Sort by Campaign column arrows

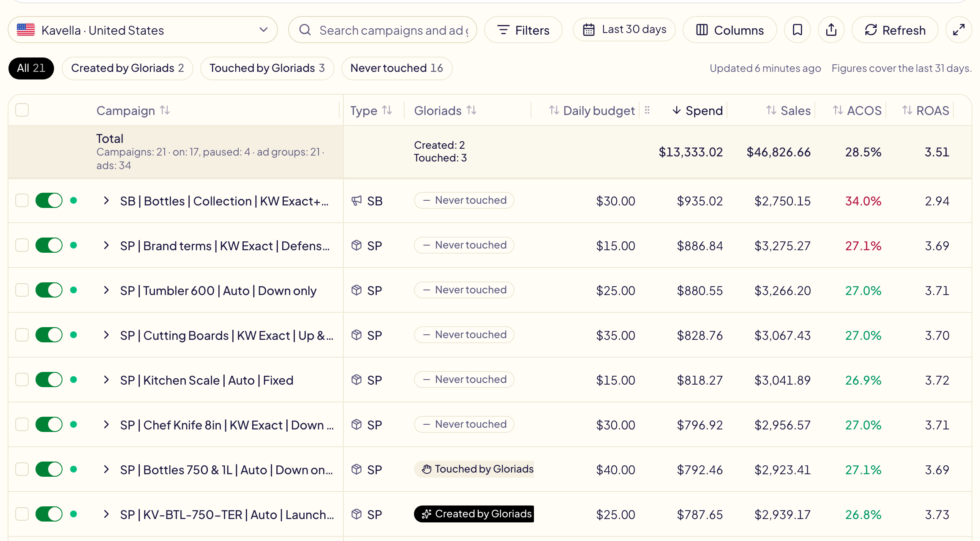pyautogui.click(x=165, y=110)
